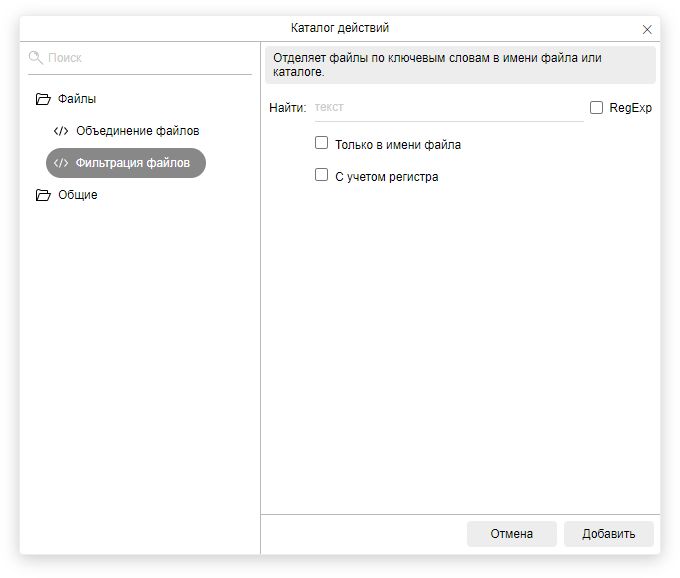Image resolution: width=680 pixels, height=578 pixels.
Task: Click the Найти label
Action: (287, 107)
